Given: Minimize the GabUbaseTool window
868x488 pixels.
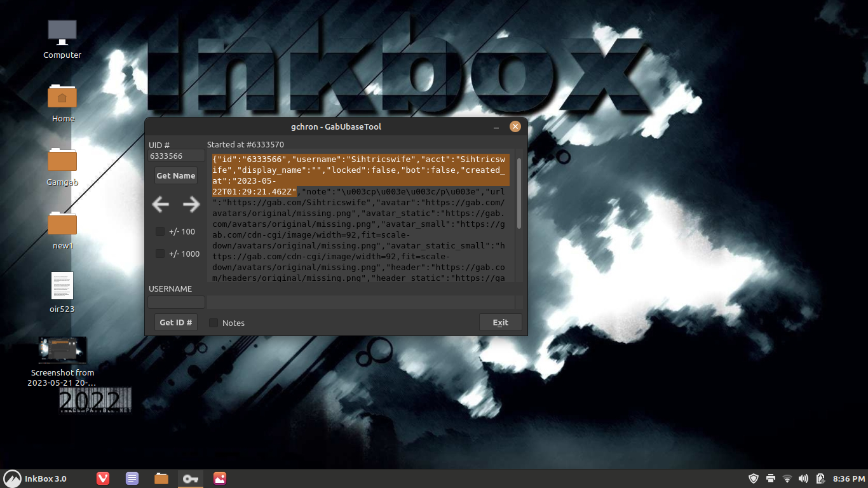Looking at the screenshot, I should coord(496,127).
